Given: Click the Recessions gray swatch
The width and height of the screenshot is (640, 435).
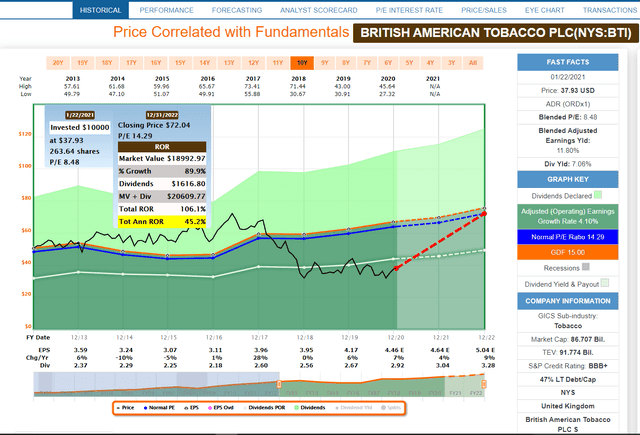Looking at the screenshot, I should [586, 267].
